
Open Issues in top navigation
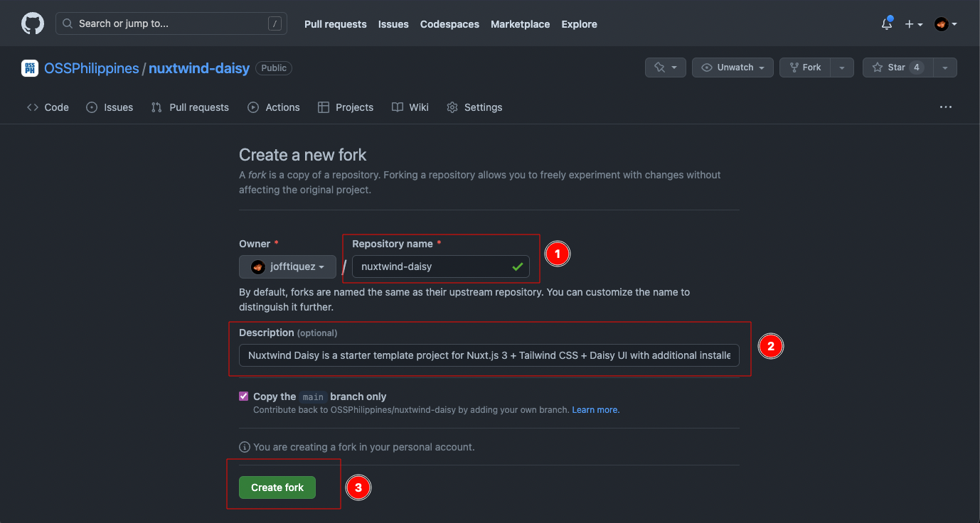click(393, 24)
